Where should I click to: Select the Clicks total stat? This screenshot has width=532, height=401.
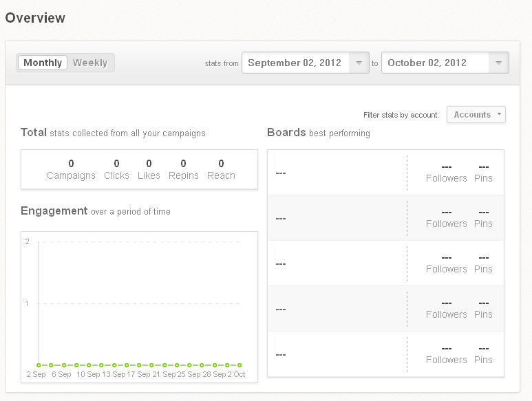pyautogui.click(x=116, y=169)
